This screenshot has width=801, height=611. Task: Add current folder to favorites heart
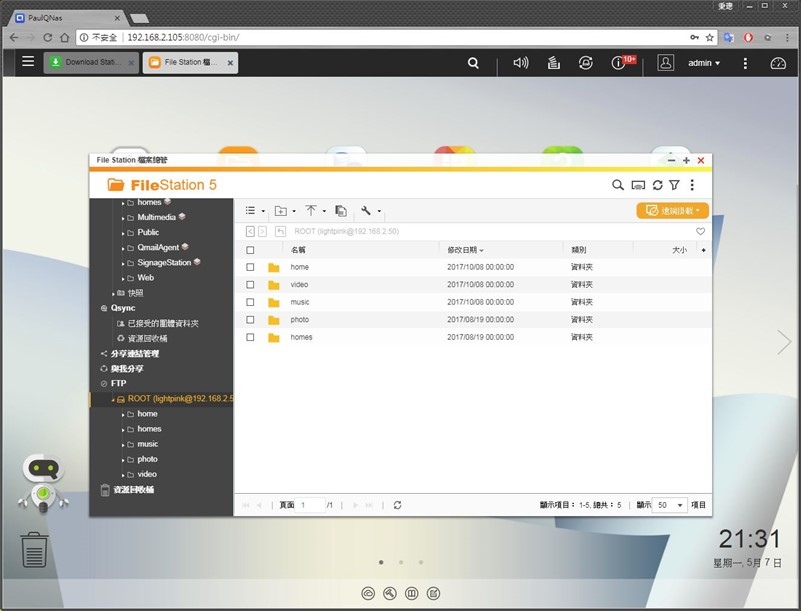[700, 231]
